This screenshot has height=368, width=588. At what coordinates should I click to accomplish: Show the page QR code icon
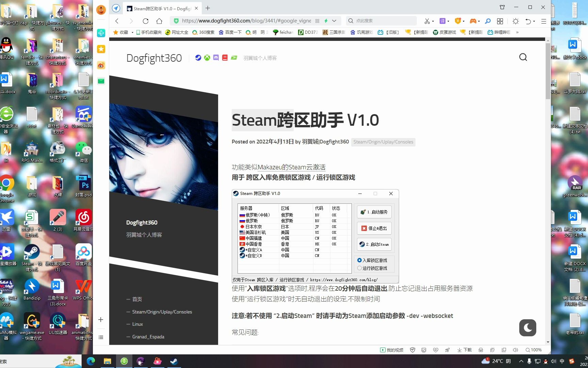317,21
